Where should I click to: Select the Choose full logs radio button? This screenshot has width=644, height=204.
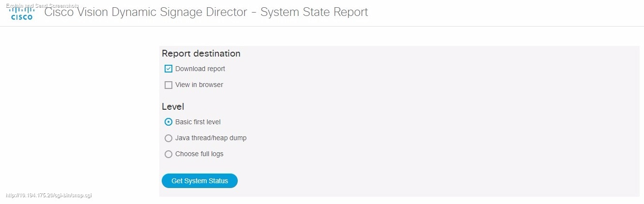169,154
